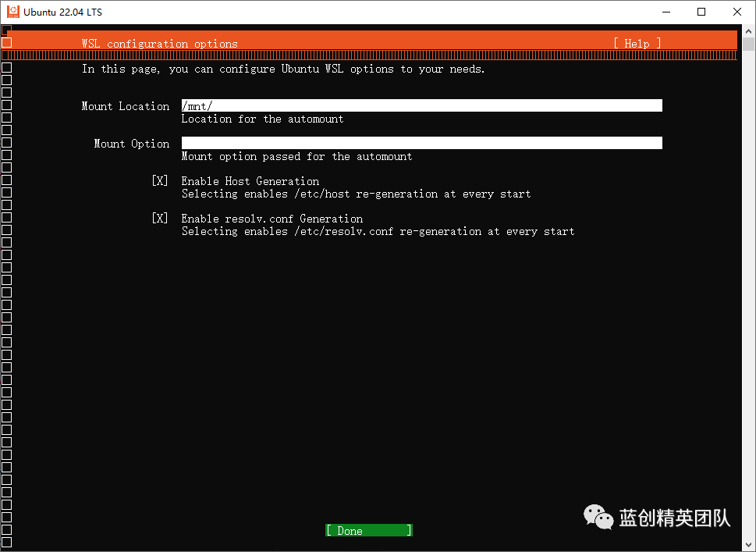756x552 pixels.
Task: Maximize the Ubuntu terminal window
Action: tap(701, 12)
